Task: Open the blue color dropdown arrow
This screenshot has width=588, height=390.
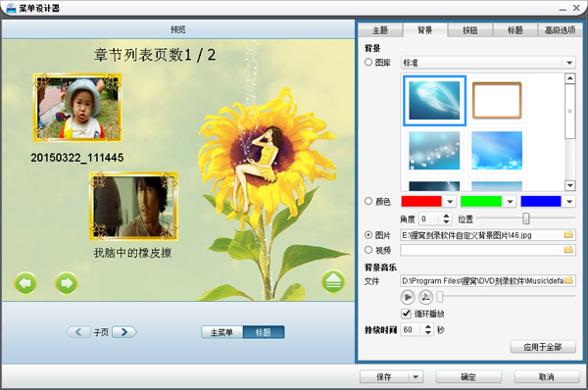Action: (569, 202)
